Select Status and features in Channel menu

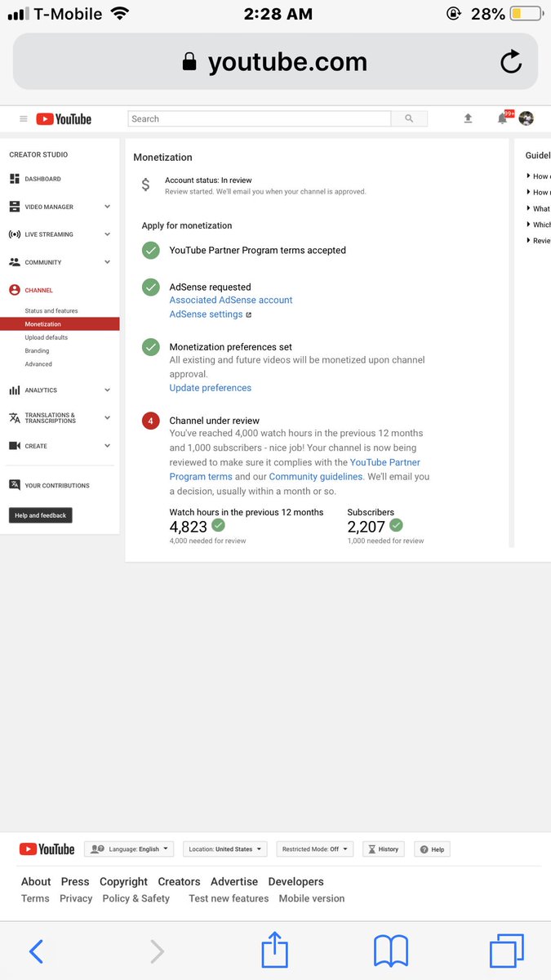click(51, 311)
